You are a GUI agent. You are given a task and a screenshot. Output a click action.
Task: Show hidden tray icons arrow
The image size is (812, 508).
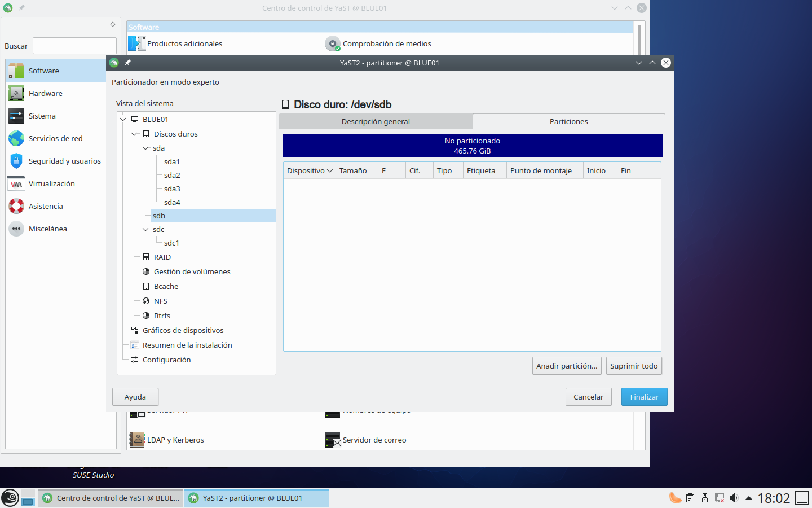749,498
